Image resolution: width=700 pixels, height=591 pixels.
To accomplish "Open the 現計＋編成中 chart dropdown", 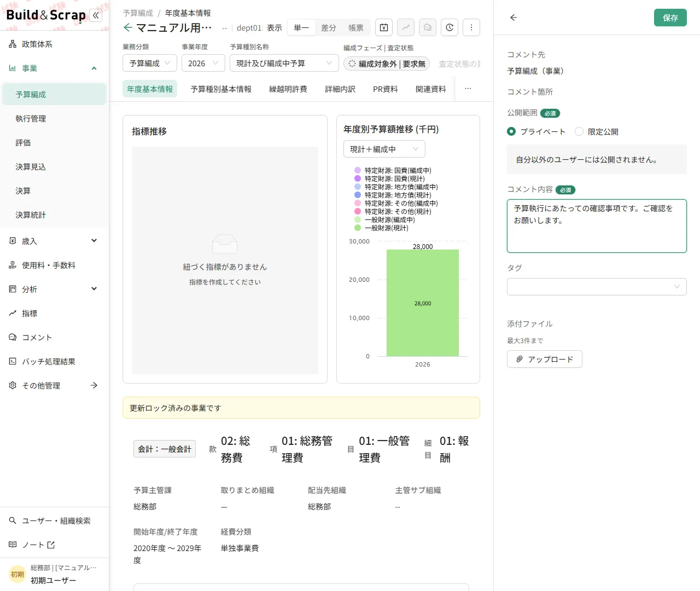I will click(x=384, y=149).
